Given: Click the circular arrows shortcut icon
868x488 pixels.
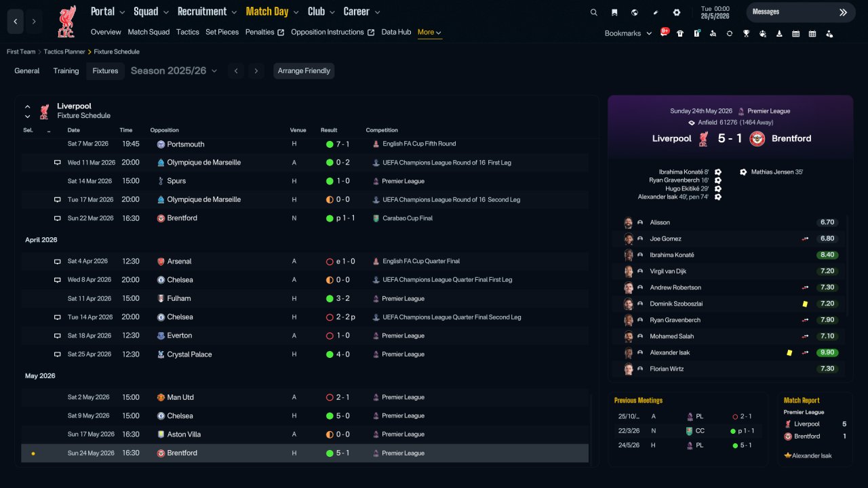Looking at the screenshot, I should tap(730, 33).
